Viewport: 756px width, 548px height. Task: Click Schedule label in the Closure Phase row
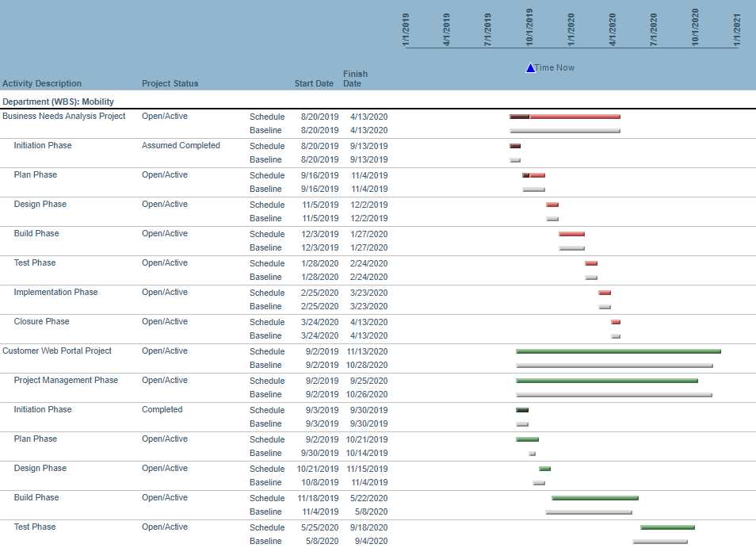267,322
